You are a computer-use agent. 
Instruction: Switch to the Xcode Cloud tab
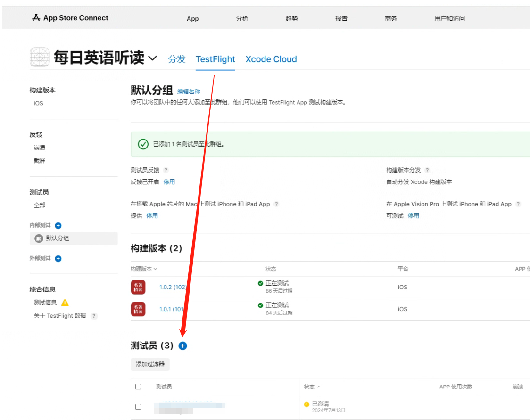pos(271,59)
